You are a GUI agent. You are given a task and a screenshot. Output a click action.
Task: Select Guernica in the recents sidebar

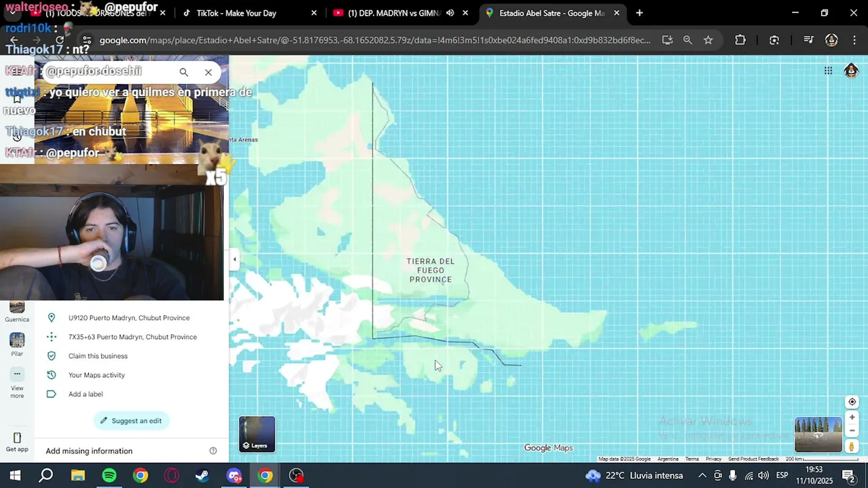click(x=17, y=312)
